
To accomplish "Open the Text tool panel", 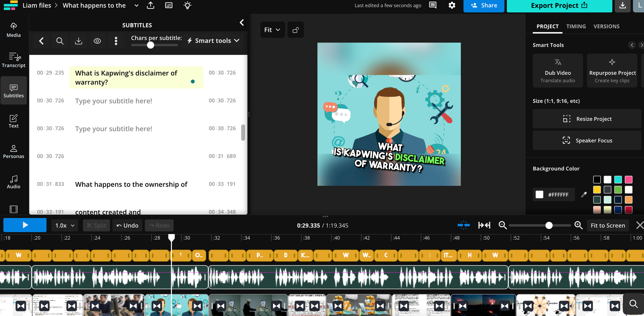I will point(14,121).
